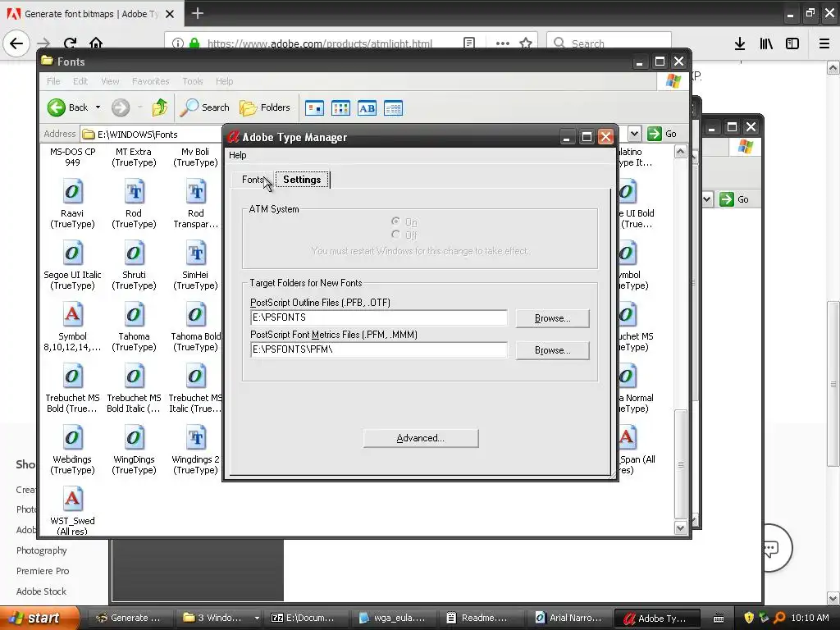Click the Fonts window scroll down arrow

click(680, 528)
